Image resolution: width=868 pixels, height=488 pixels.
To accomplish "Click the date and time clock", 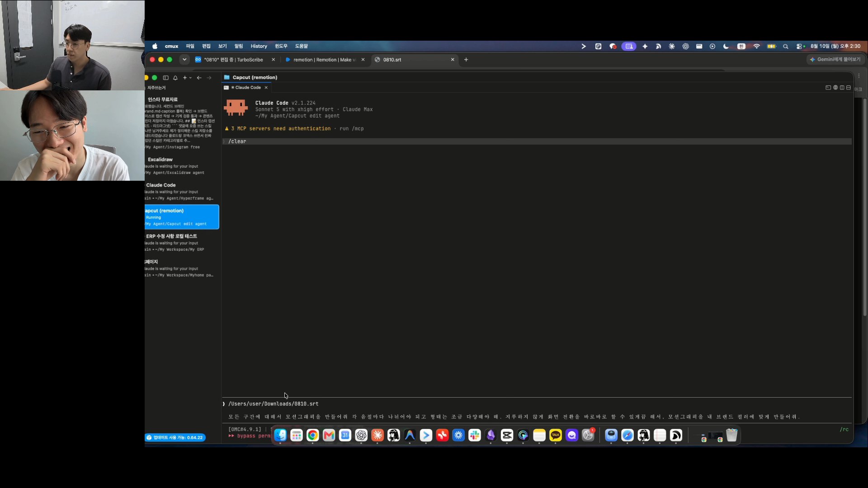I will click(835, 46).
